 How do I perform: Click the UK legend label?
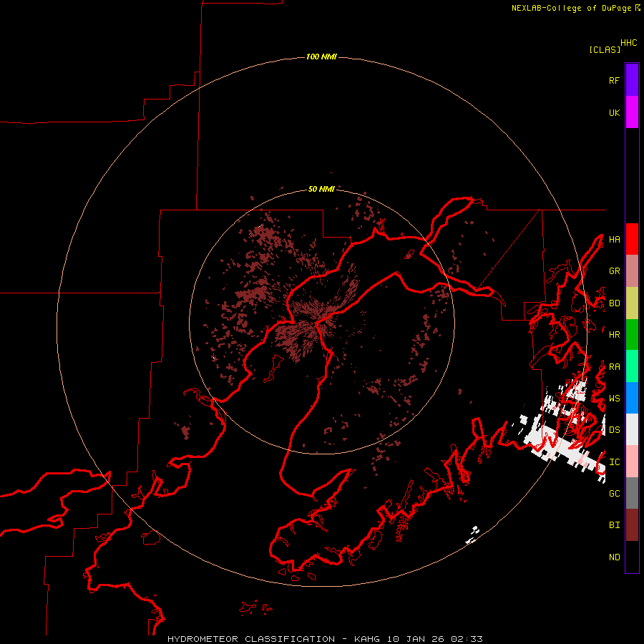[614, 112]
